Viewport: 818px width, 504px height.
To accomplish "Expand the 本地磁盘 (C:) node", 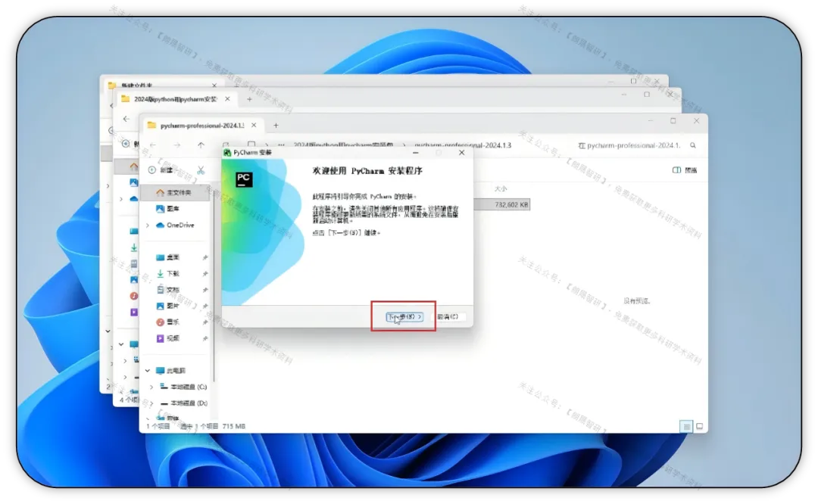I will point(151,387).
